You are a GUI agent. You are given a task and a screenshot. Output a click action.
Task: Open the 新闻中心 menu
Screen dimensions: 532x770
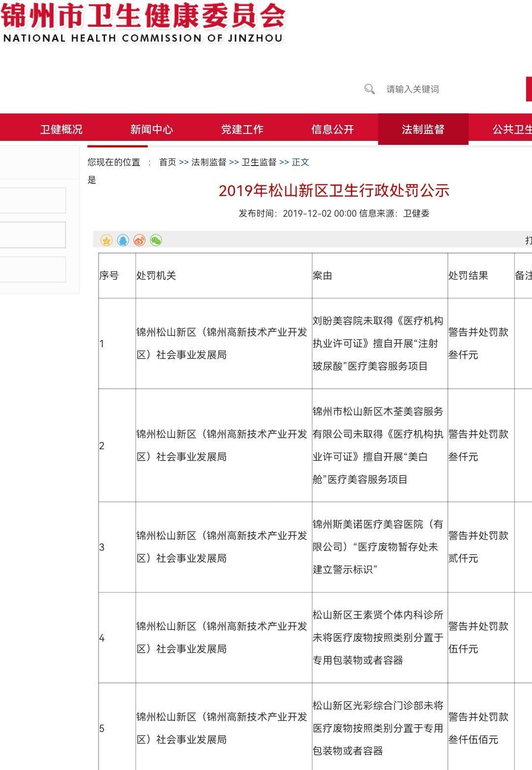(152, 130)
